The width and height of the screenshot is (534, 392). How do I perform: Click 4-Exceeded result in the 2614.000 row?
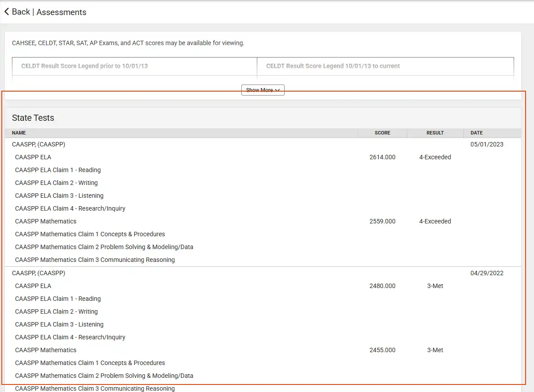tap(435, 157)
